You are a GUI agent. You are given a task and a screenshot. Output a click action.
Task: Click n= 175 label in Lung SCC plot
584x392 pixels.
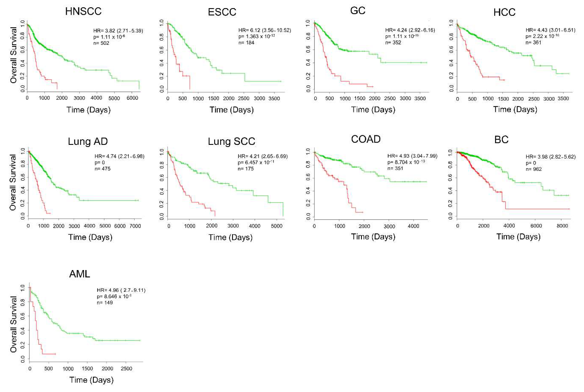[245, 169]
